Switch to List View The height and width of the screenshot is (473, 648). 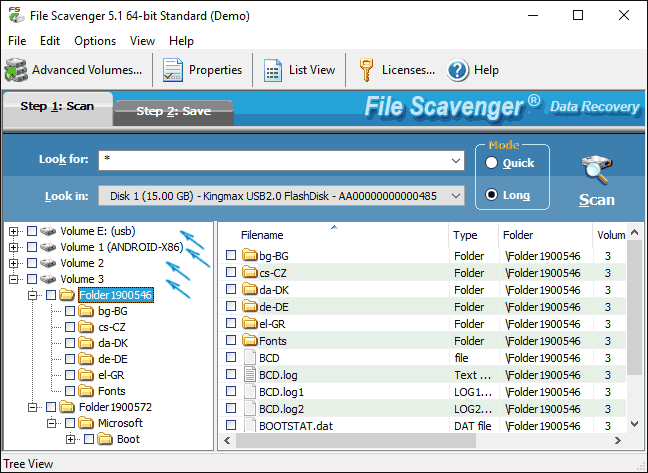(x=273, y=70)
